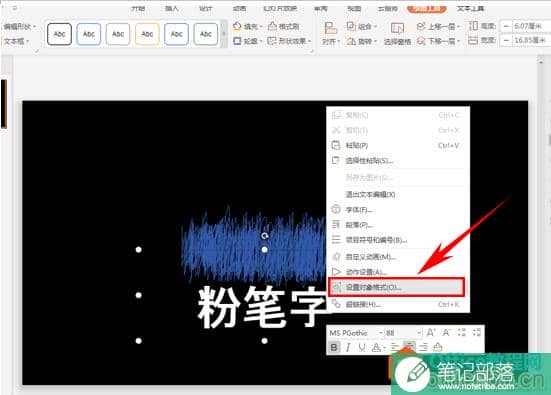
Task: Click the Insert (插入) ribbon tab
Action: click(171, 8)
